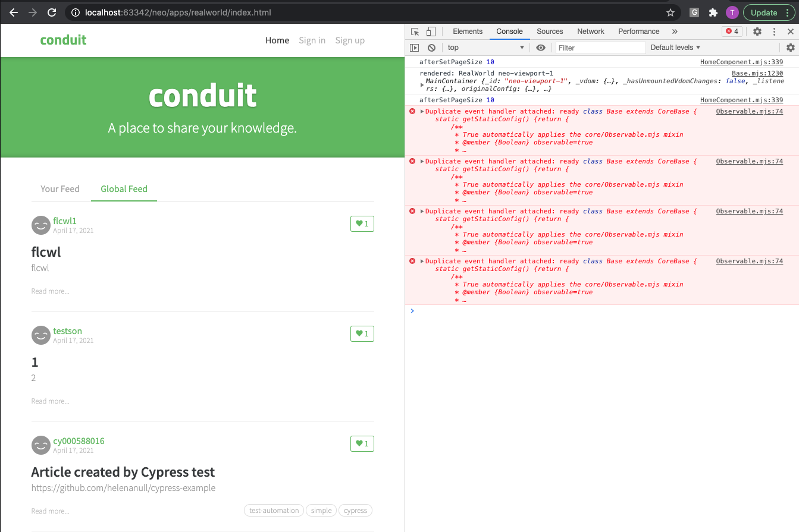
Task: Expand the first Duplicate event handler error
Action: [422, 111]
